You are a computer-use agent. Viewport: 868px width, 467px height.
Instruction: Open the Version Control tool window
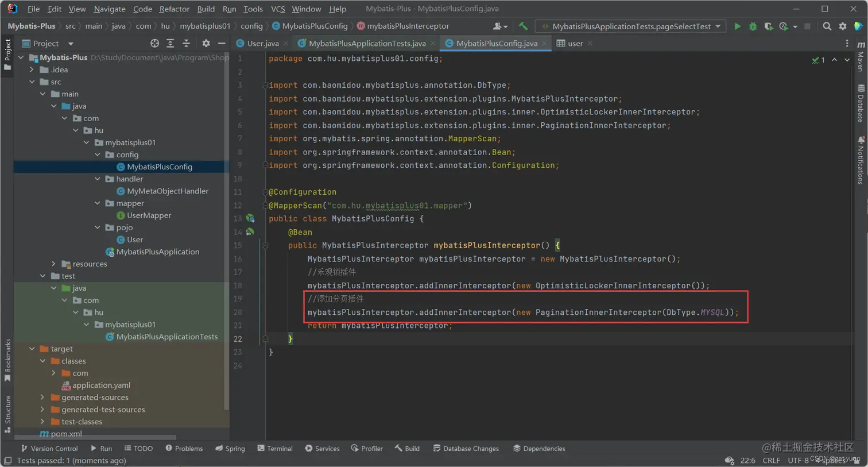click(x=49, y=449)
